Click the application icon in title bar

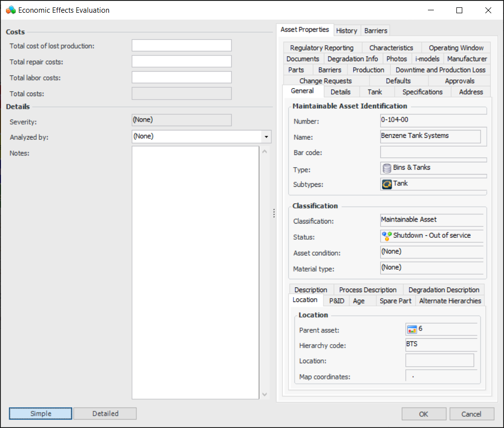click(x=10, y=10)
